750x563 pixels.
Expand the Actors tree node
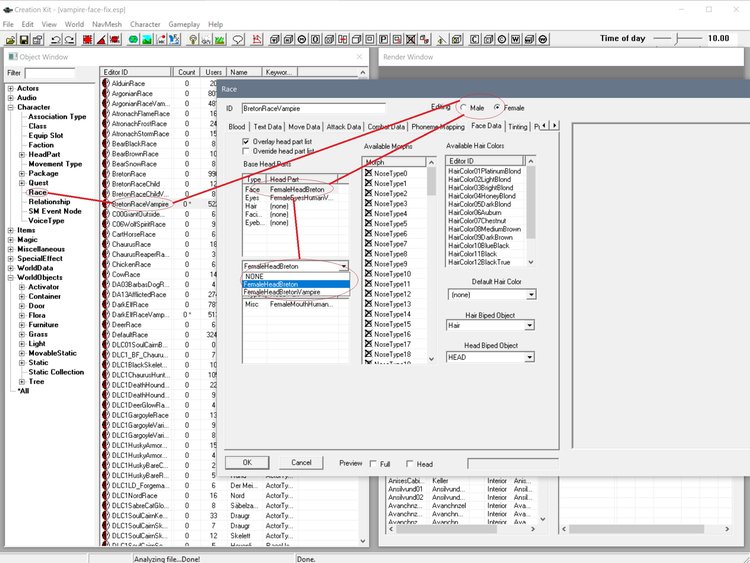(x=11, y=88)
